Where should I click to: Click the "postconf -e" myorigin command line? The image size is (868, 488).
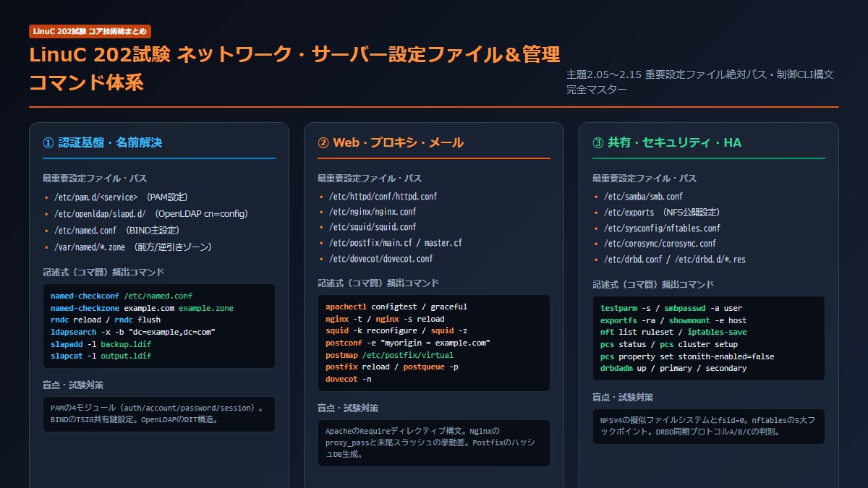pos(408,343)
